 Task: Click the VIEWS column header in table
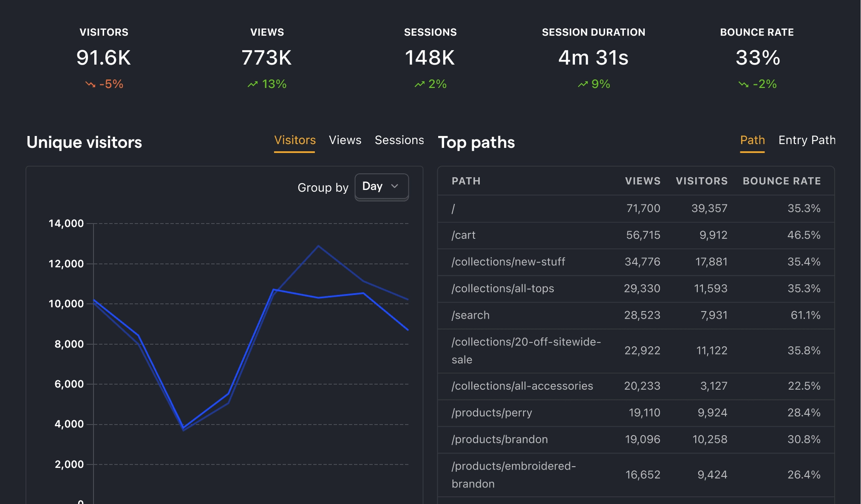pos(642,181)
